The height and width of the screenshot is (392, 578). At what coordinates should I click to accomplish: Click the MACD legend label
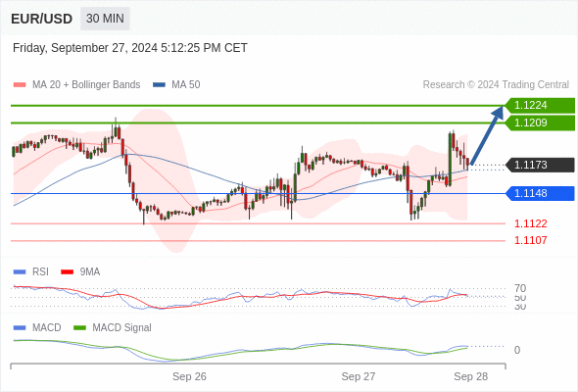point(46,328)
